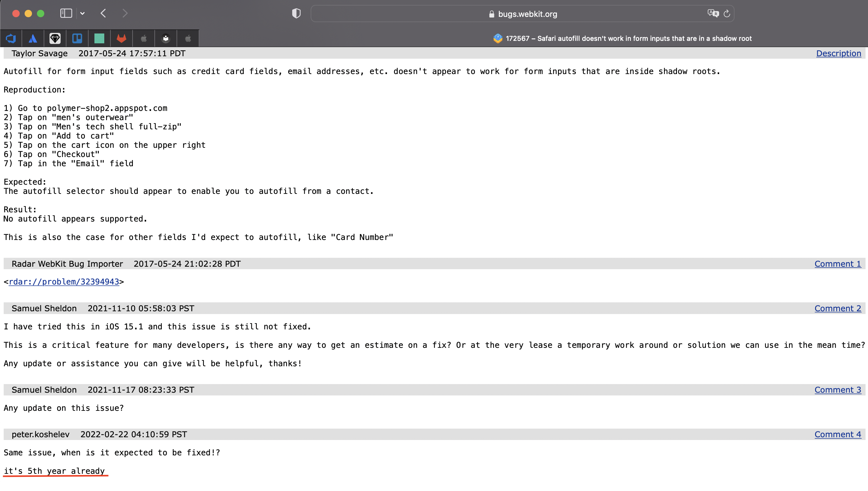
Task: Toggle the Safari sidebar
Action: (x=66, y=14)
